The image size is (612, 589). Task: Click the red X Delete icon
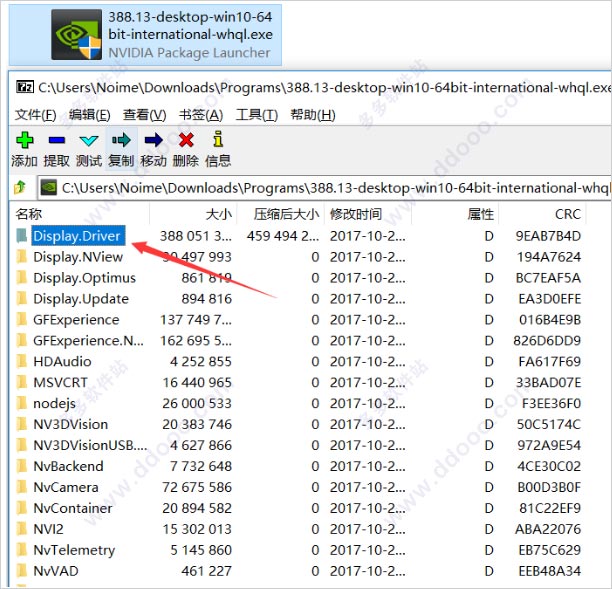tap(186, 140)
